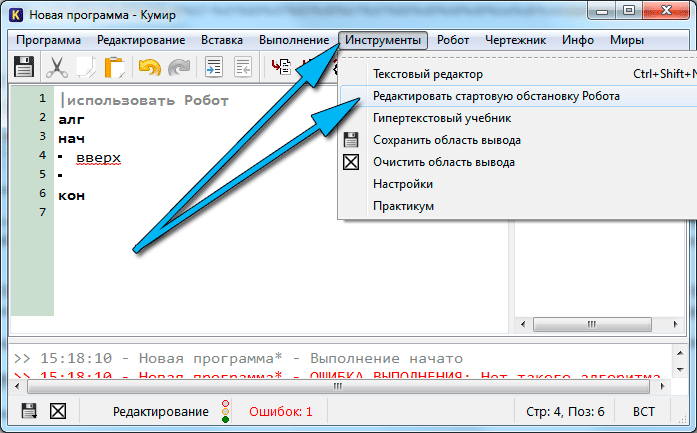
Task: Click the output area scroll up arrow
Action: pyautogui.click(x=680, y=353)
